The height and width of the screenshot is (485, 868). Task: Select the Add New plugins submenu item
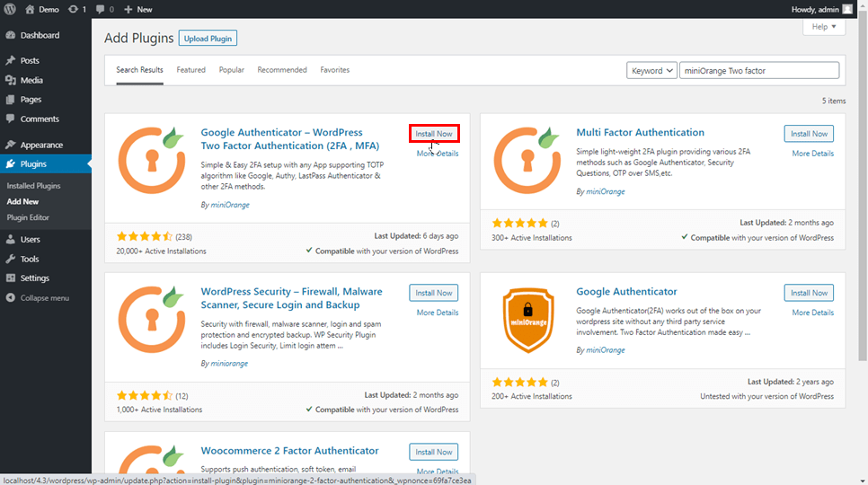coord(22,202)
